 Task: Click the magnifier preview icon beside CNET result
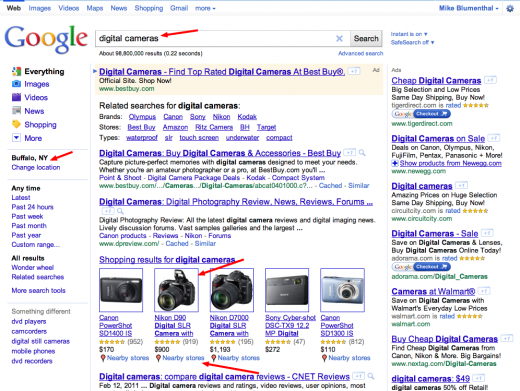tap(371, 376)
